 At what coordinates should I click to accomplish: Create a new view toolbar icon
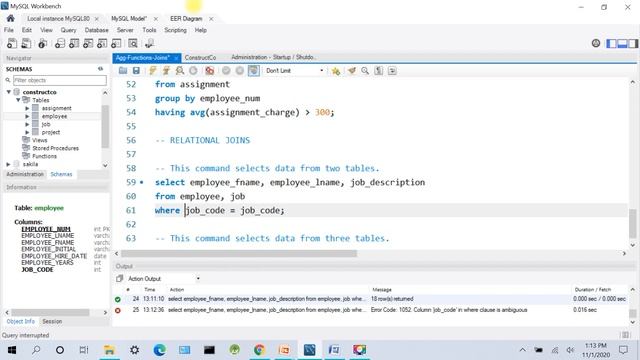[88, 43]
